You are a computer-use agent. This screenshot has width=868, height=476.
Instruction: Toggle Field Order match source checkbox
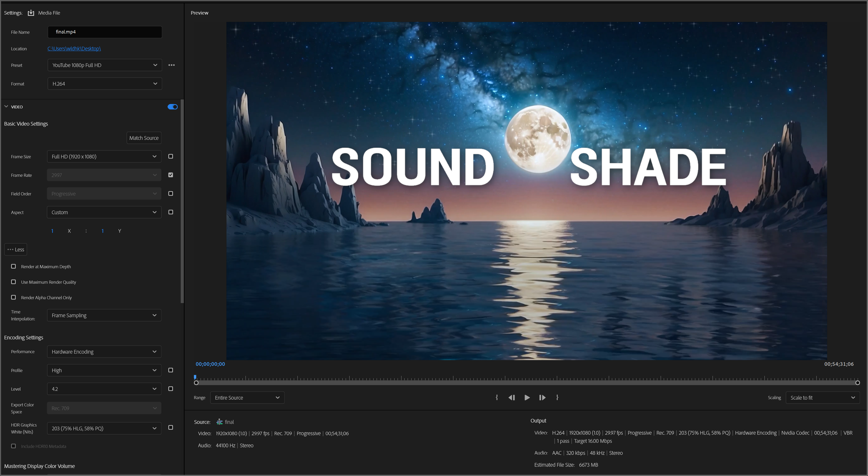point(171,194)
